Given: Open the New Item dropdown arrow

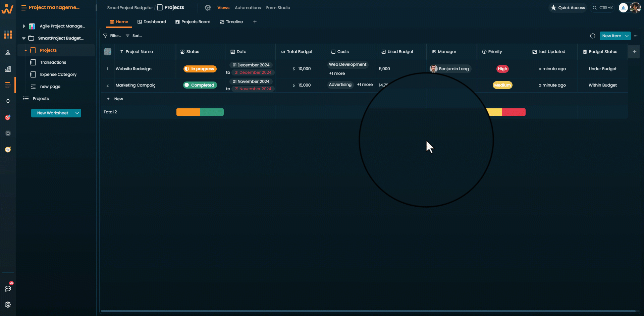Looking at the screenshot, I should pyautogui.click(x=627, y=36).
